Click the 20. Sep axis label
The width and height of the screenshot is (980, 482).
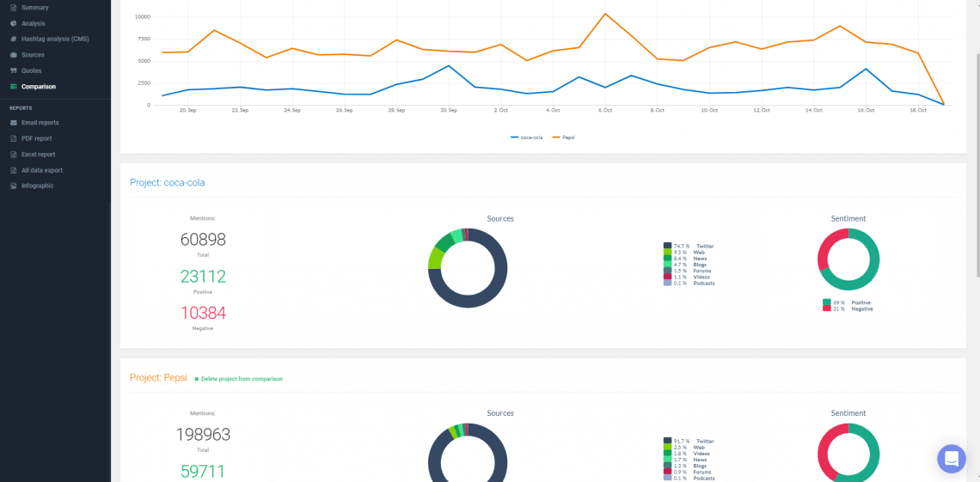tap(187, 110)
